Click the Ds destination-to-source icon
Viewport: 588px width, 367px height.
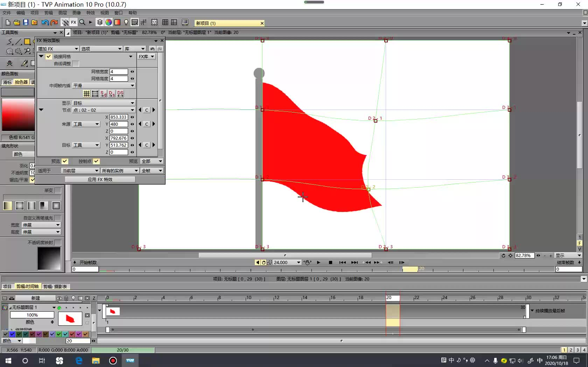(x=112, y=94)
